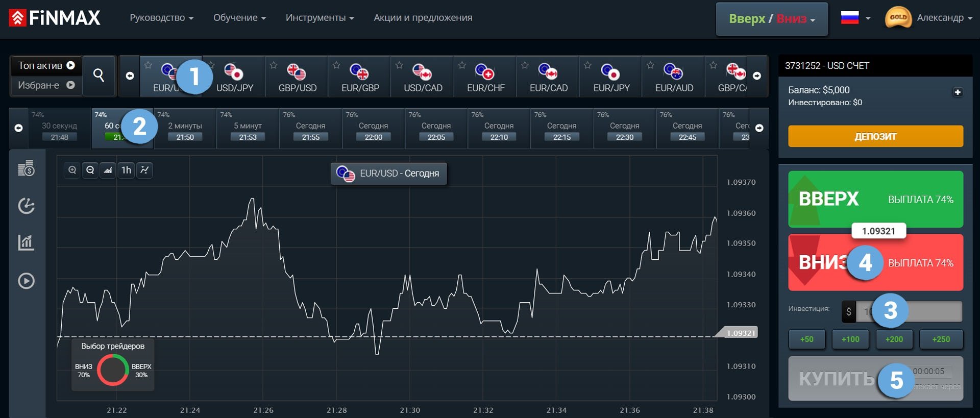Open trade history clock sidebar icon

click(x=26, y=206)
